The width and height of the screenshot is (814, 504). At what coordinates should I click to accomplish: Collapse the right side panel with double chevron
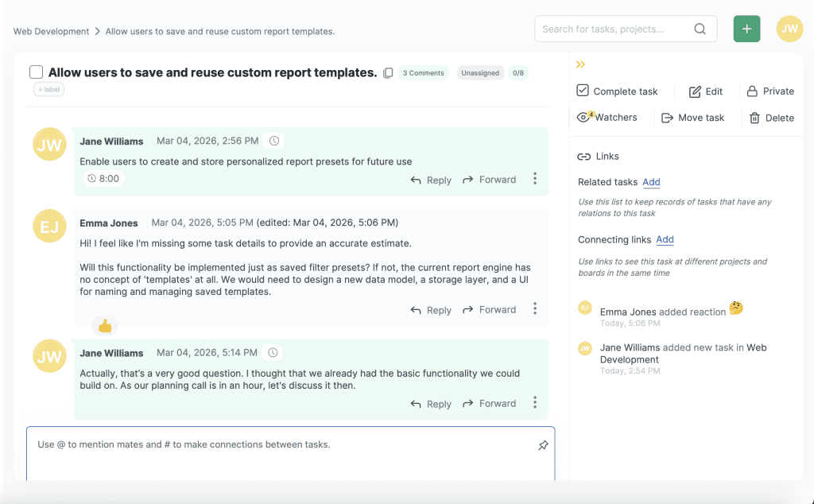coord(580,64)
